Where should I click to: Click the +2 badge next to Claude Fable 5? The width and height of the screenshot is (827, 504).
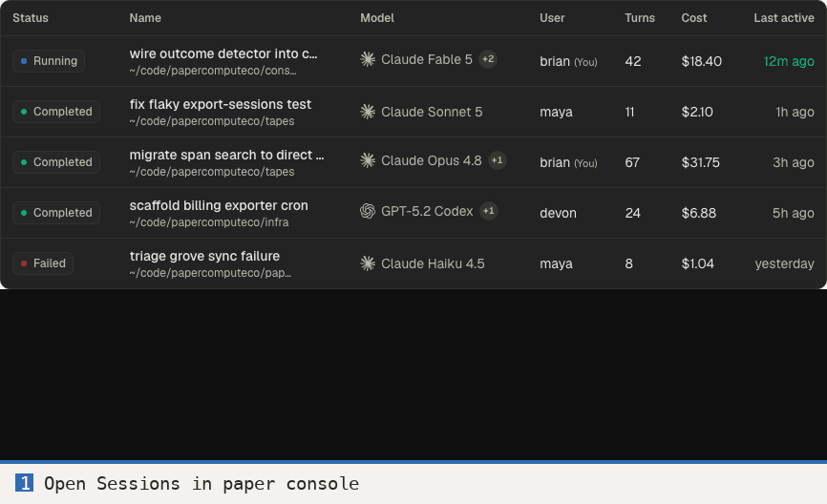(488, 59)
